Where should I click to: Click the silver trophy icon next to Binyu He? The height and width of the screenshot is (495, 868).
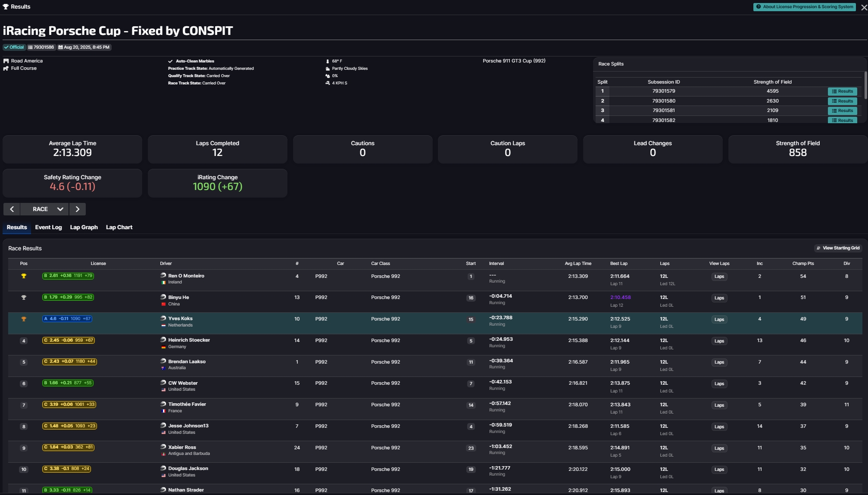click(x=24, y=298)
